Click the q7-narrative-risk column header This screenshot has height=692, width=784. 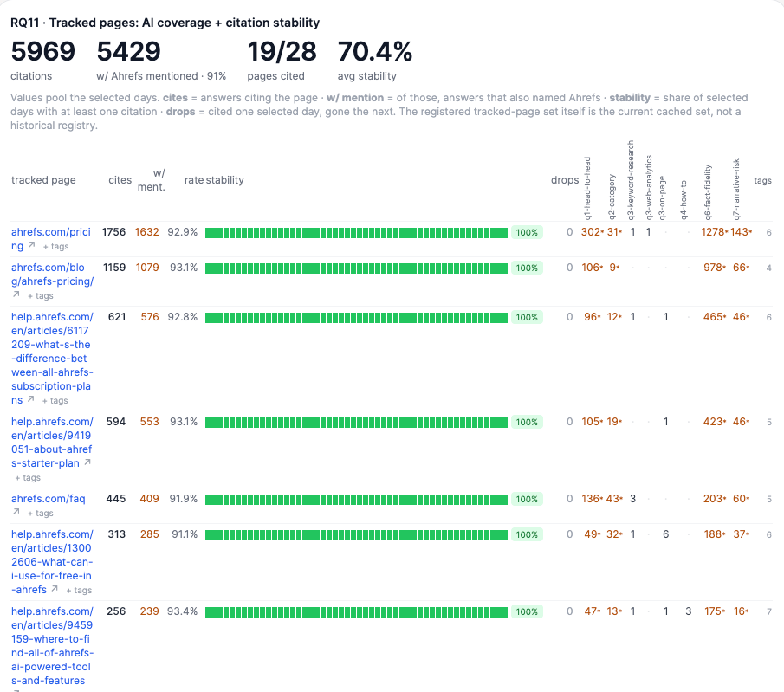pyautogui.click(x=736, y=190)
